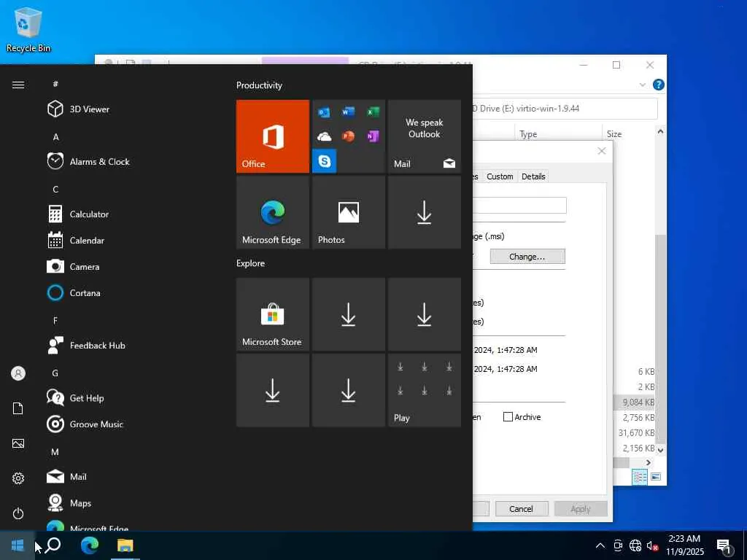Switch Explorer to large icons view
This screenshot has height=560, width=747.
tap(656, 477)
